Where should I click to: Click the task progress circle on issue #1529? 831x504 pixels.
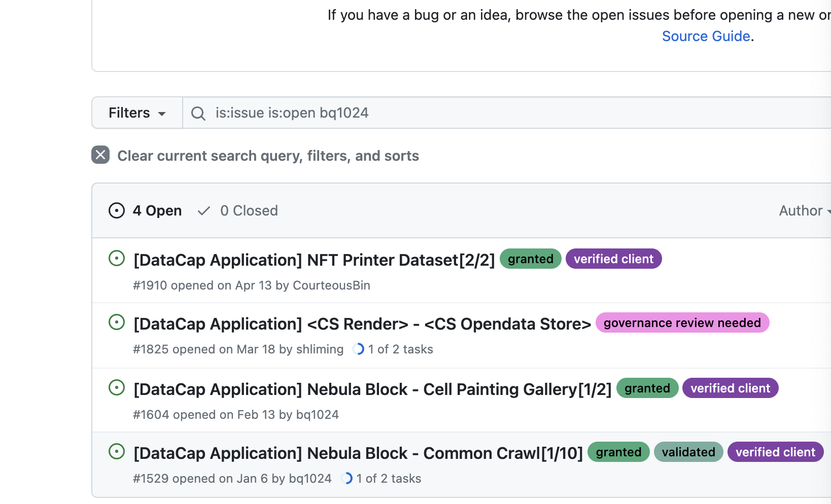[x=347, y=478]
